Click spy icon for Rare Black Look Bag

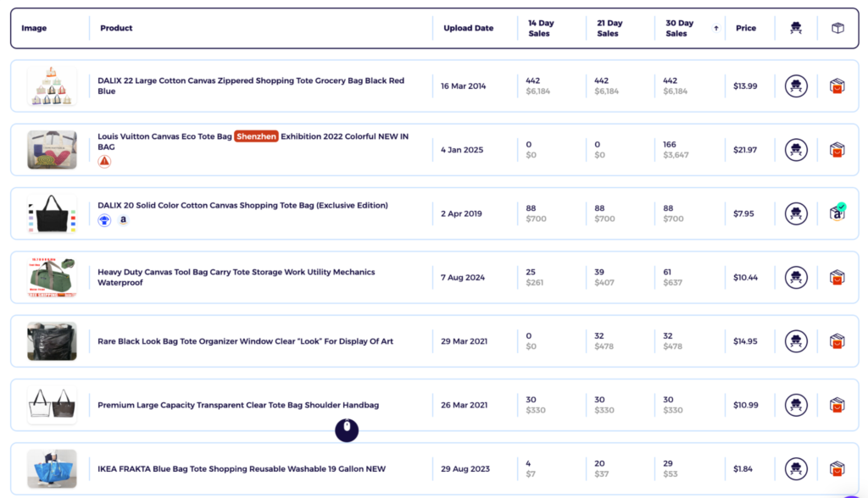point(796,340)
